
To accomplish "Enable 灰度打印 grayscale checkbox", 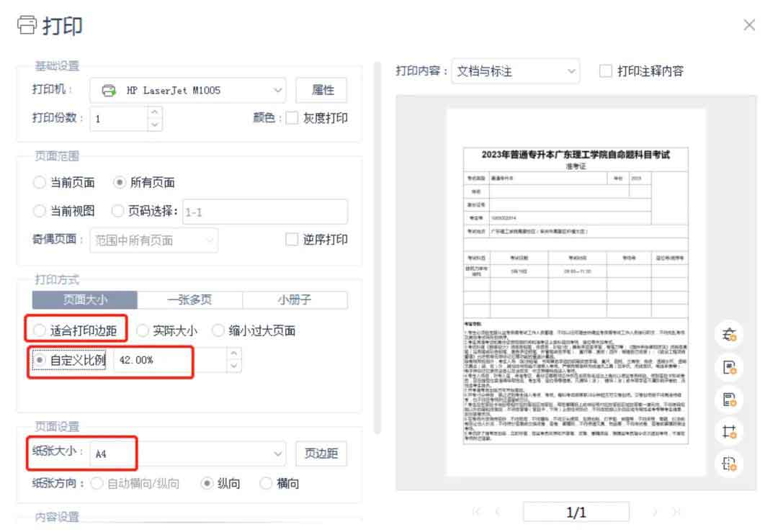I will pos(292,118).
